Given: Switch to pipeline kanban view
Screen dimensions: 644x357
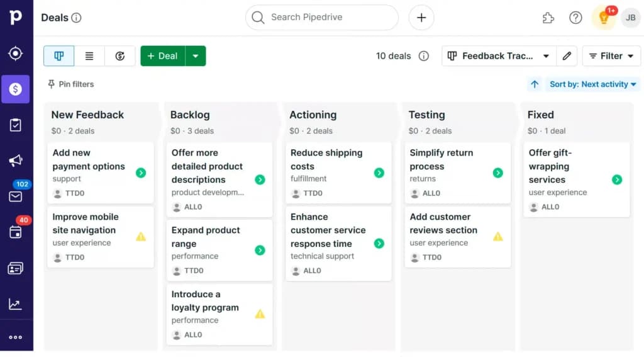Looking at the screenshot, I should [x=58, y=56].
